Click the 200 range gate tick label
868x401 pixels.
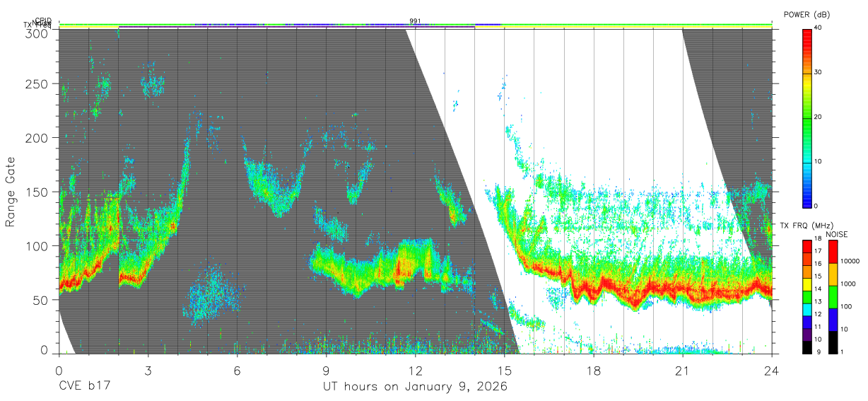pyautogui.click(x=38, y=138)
